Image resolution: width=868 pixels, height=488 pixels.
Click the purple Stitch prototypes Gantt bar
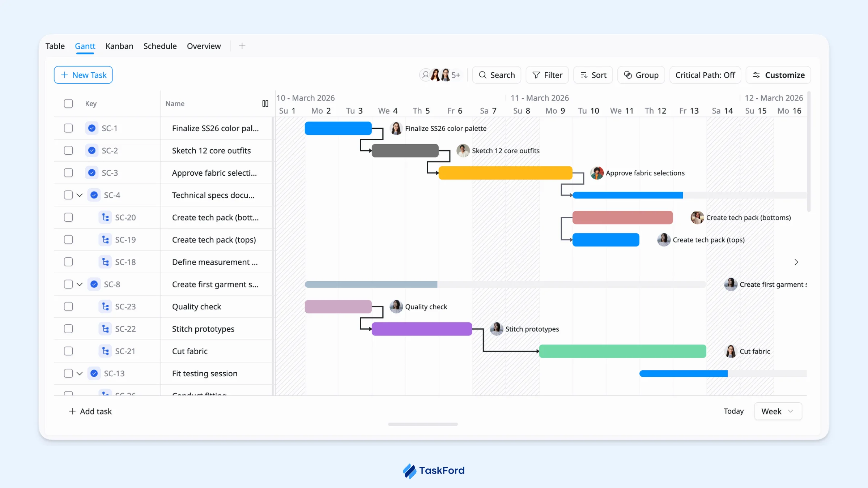click(x=422, y=329)
